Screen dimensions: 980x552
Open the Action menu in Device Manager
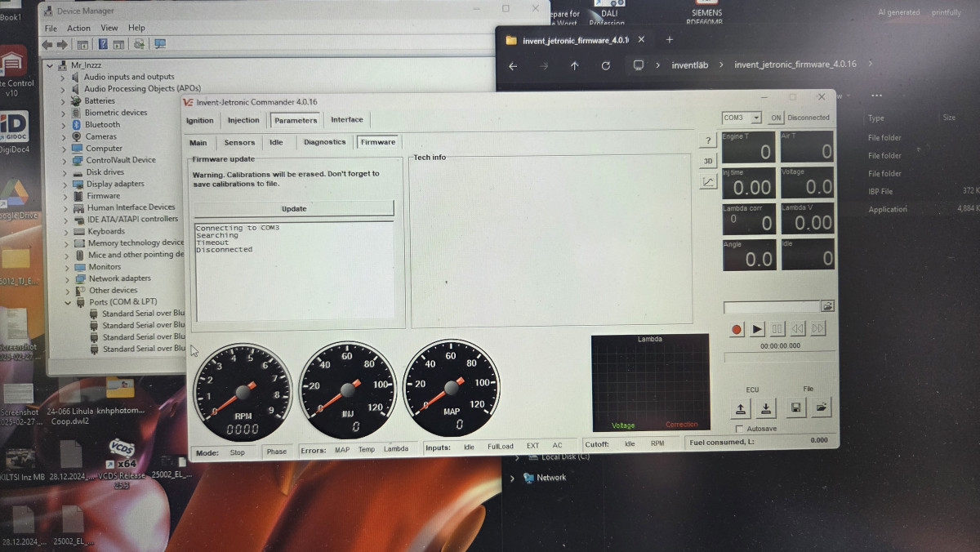79,28
